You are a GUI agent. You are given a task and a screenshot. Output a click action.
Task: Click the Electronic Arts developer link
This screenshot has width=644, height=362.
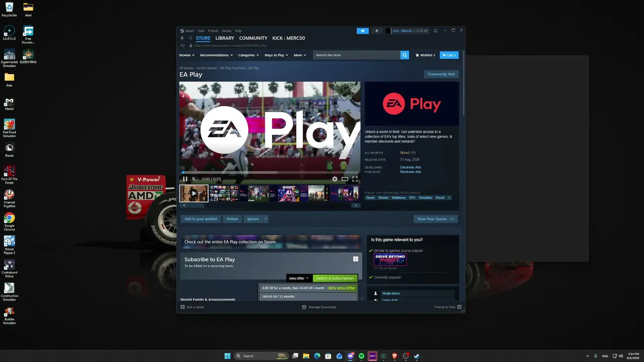click(411, 167)
